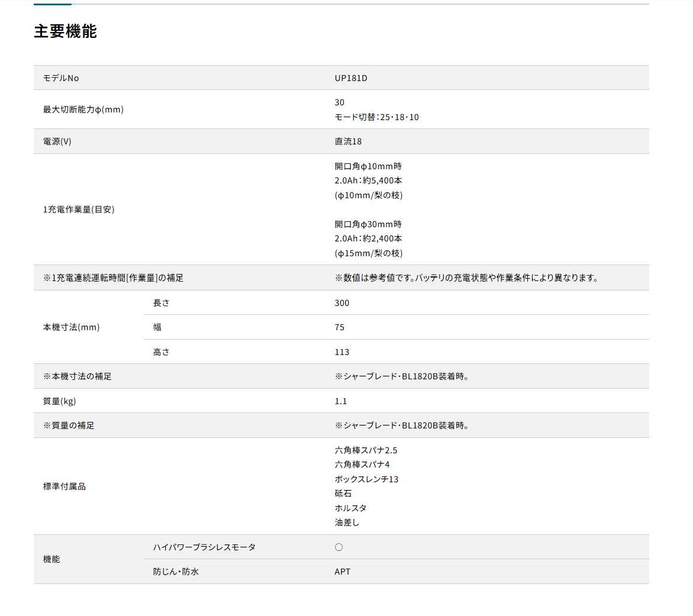Select the height value 113
The height and width of the screenshot is (616, 693).
pyautogui.click(x=342, y=352)
